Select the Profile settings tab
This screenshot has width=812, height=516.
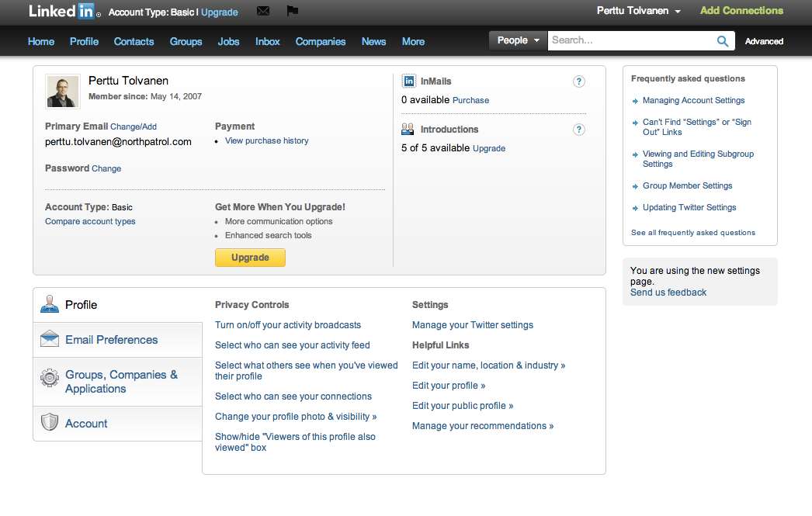118,305
